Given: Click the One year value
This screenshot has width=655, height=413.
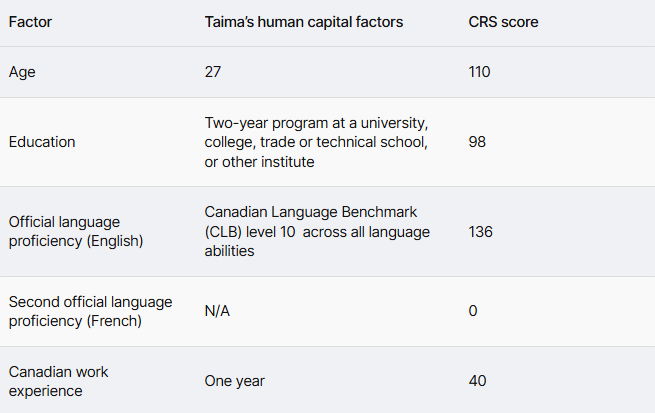Looking at the screenshot, I should click(x=235, y=381).
